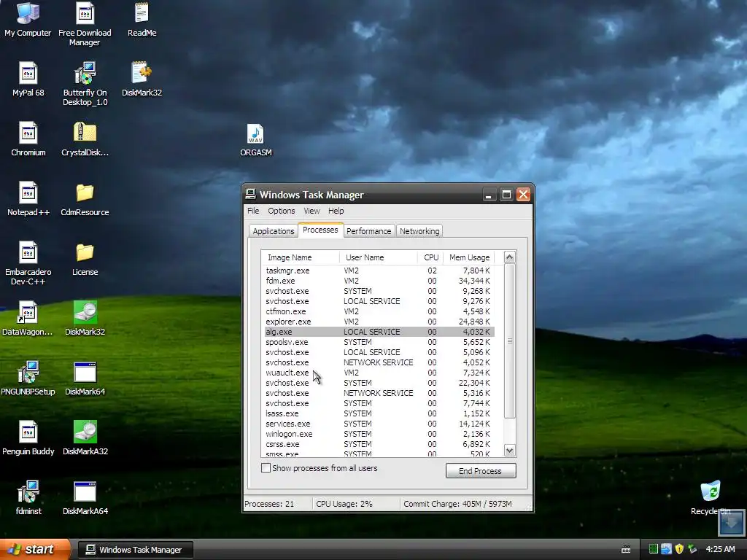The image size is (747, 560).
Task: Click the Processes: 21 status bar entry
Action: pyautogui.click(x=269, y=504)
